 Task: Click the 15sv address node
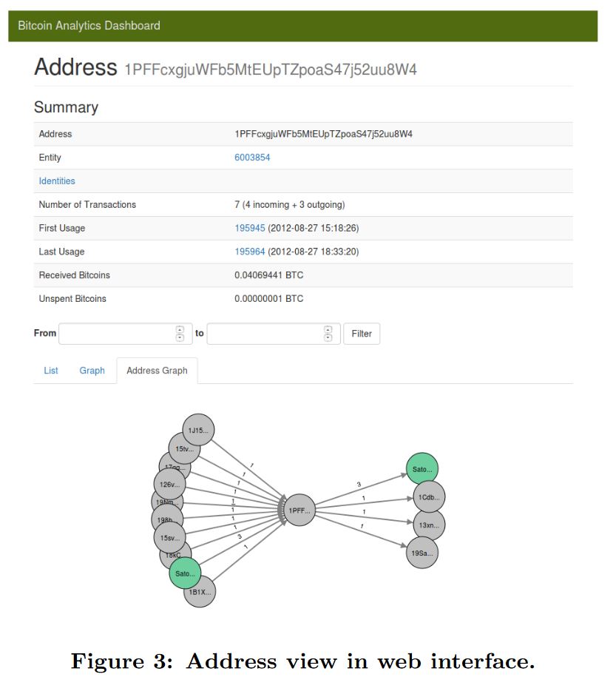click(170, 538)
